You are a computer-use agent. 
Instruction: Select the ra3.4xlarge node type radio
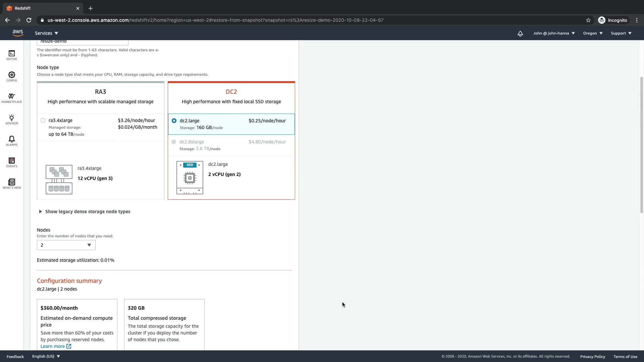43,120
